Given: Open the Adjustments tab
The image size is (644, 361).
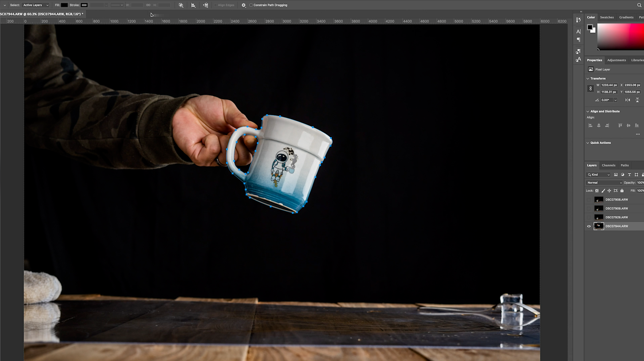Looking at the screenshot, I should tap(616, 60).
